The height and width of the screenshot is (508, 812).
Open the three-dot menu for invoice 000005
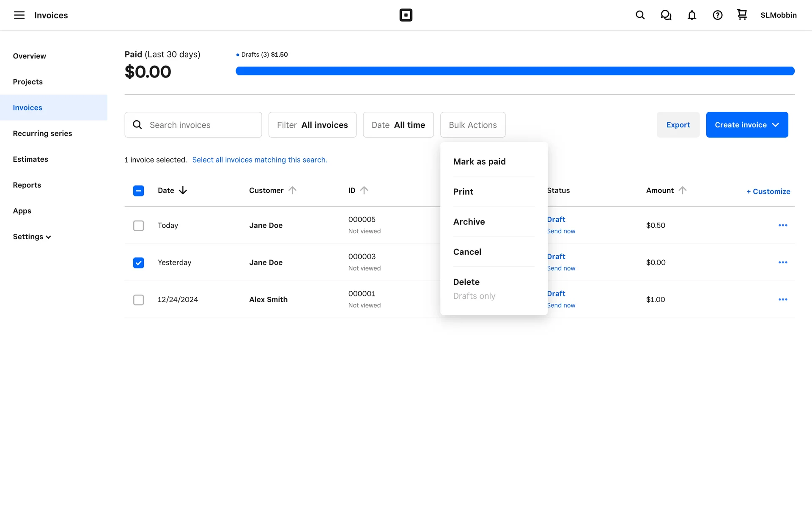(782, 225)
